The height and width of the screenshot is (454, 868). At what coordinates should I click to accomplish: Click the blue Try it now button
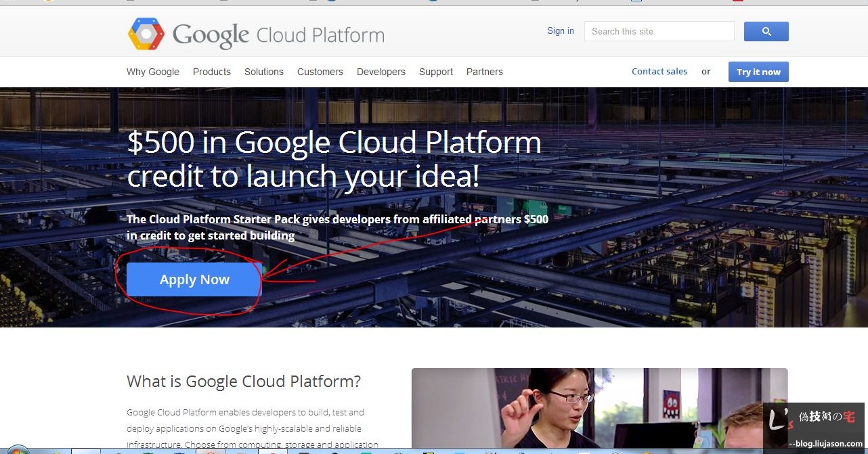[x=758, y=72]
